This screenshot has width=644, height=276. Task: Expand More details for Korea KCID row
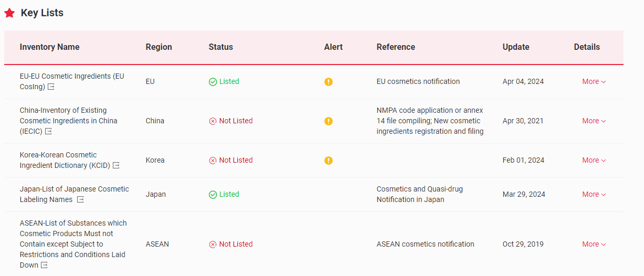coord(594,161)
